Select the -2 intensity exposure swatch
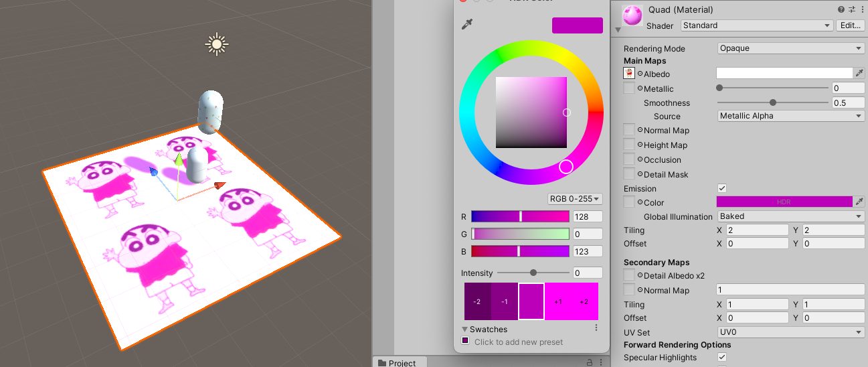This screenshot has height=367, width=868. tap(477, 301)
